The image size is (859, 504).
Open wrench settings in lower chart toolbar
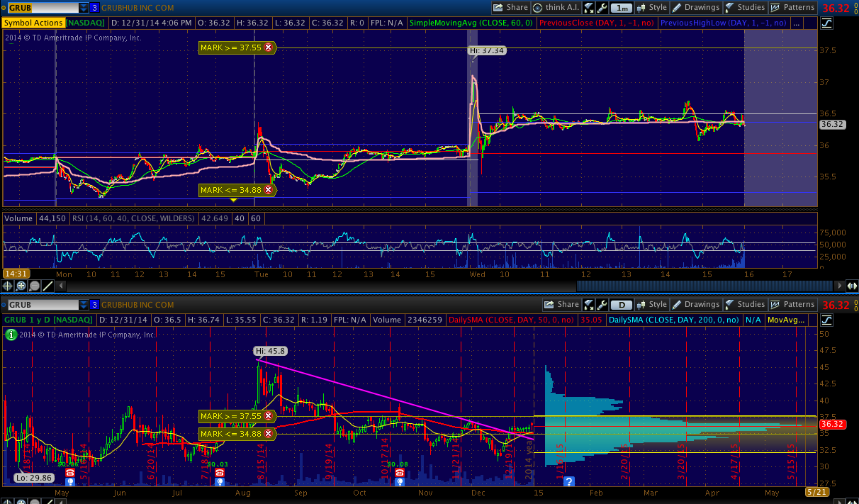tap(602, 305)
